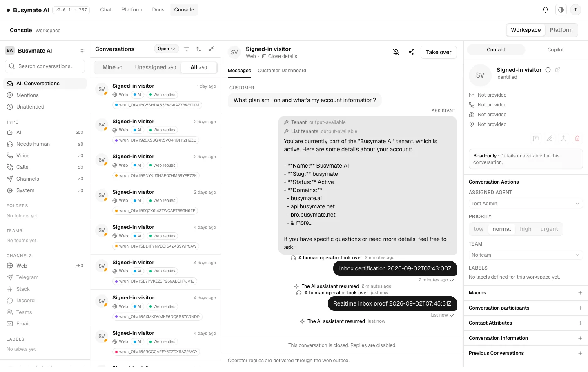Go to Console in top navigation

pos(184,10)
